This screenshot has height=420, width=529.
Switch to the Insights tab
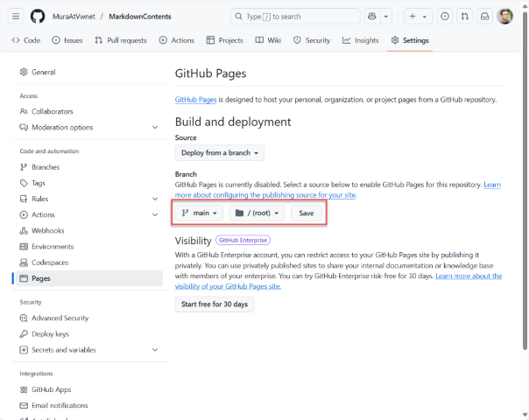coord(360,40)
